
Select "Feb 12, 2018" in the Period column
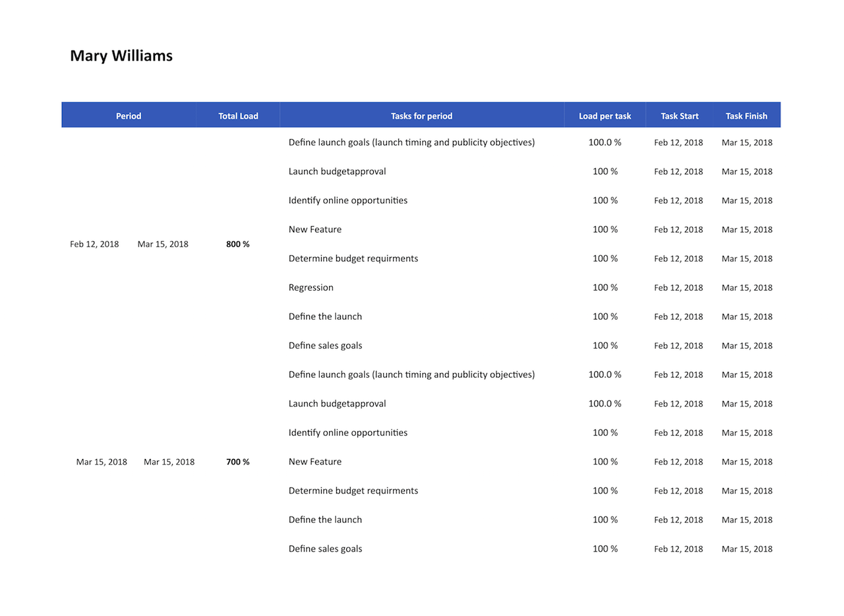pos(94,244)
